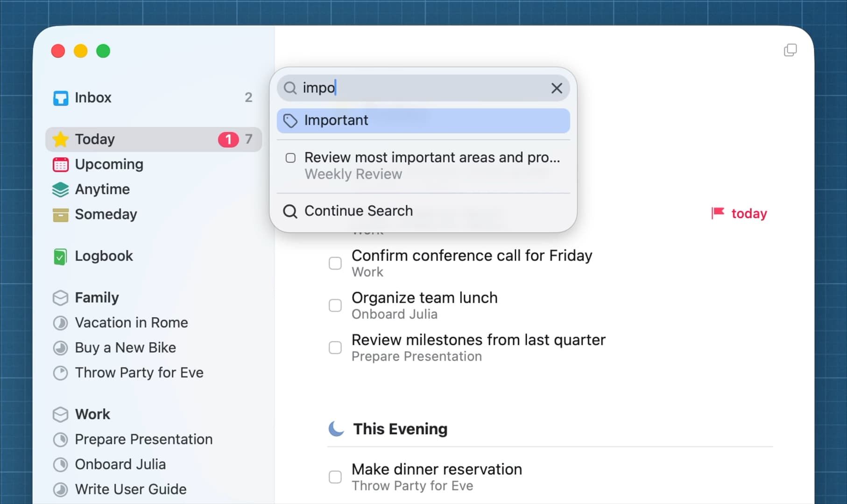This screenshot has width=847, height=504.
Task: Choose Continue Search option
Action: click(x=358, y=211)
